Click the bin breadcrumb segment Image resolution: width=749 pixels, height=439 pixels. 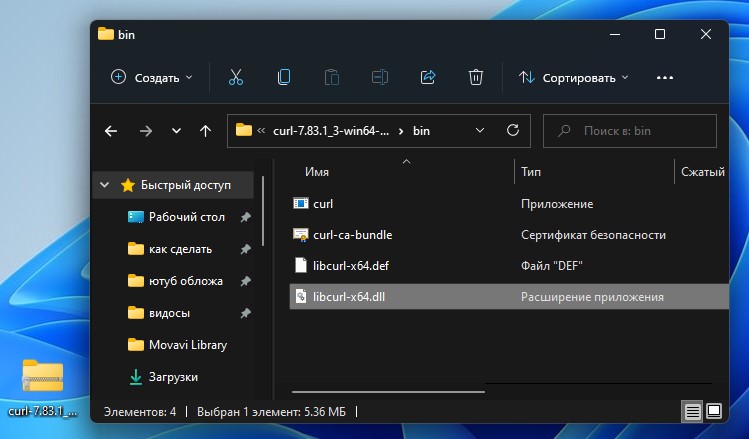(x=421, y=131)
